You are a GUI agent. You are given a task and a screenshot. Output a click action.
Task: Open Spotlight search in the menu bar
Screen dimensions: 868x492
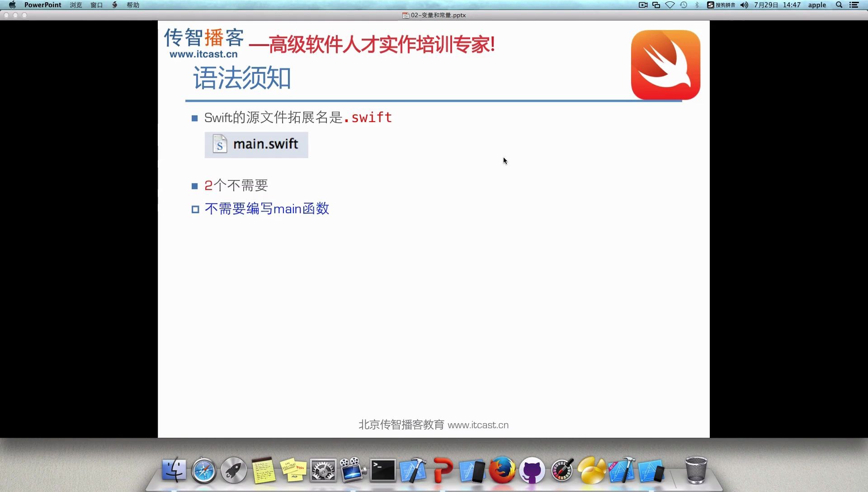pos(839,5)
